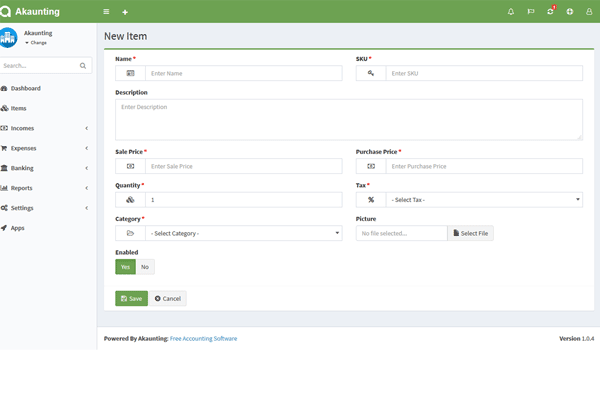The image size is (600, 400).
Task: Expand the Banking sidebar menu
Action: point(45,168)
